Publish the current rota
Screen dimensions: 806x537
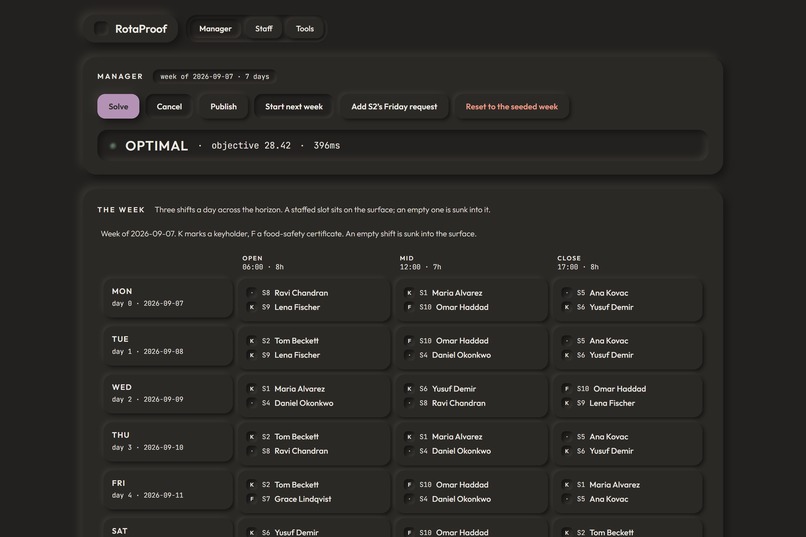pos(224,106)
